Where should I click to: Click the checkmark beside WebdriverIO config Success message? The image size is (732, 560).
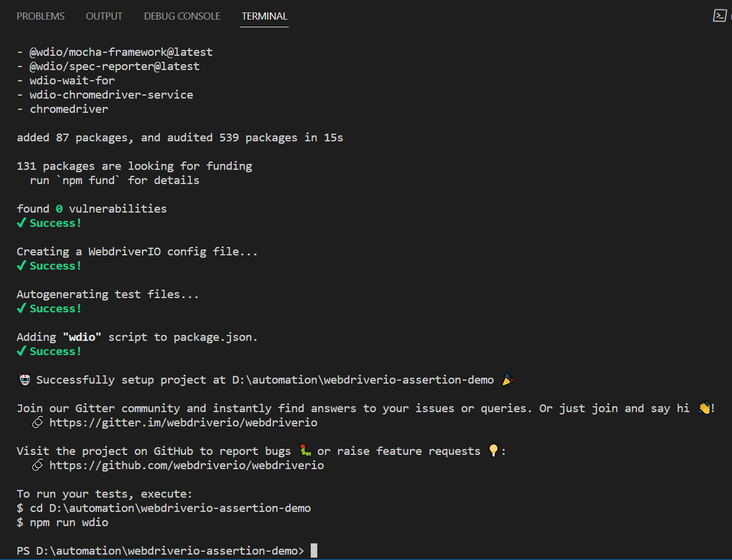click(21, 265)
